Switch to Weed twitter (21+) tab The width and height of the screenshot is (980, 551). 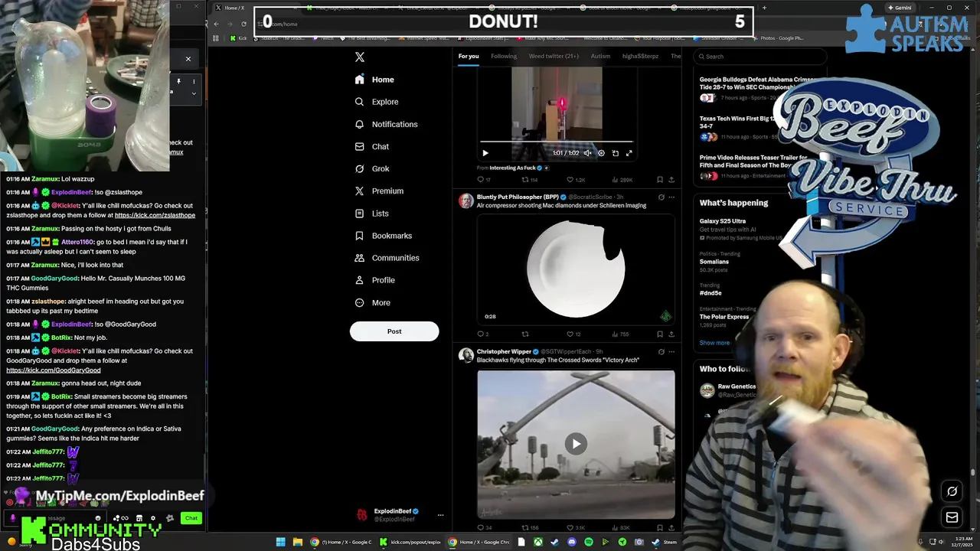(554, 56)
